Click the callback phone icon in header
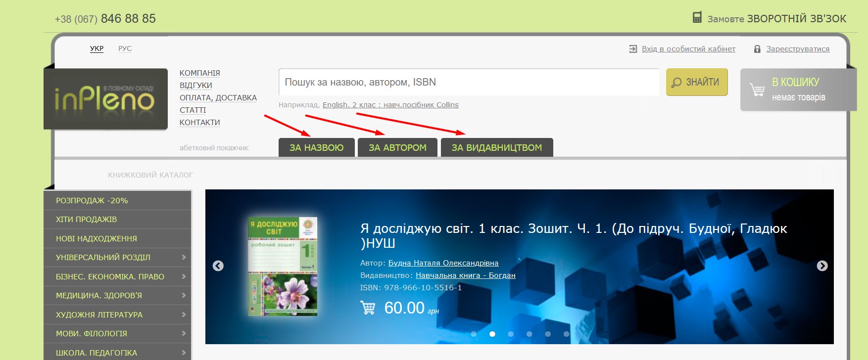Screen dimensions: 868x360 (697, 18)
